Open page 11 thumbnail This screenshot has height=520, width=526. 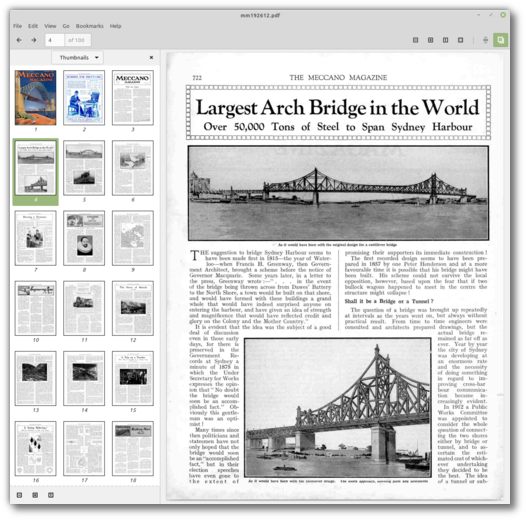(x=84, y=308)
